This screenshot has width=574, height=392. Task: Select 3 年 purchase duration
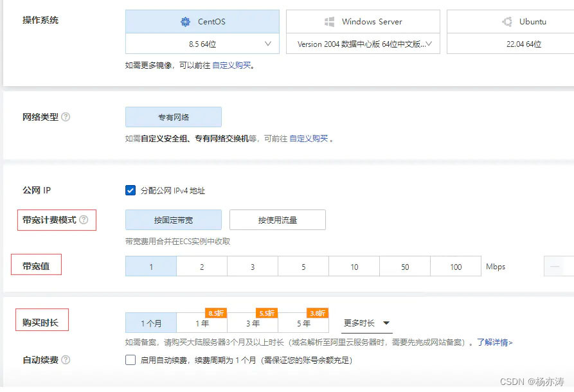(x=253, y=323)
